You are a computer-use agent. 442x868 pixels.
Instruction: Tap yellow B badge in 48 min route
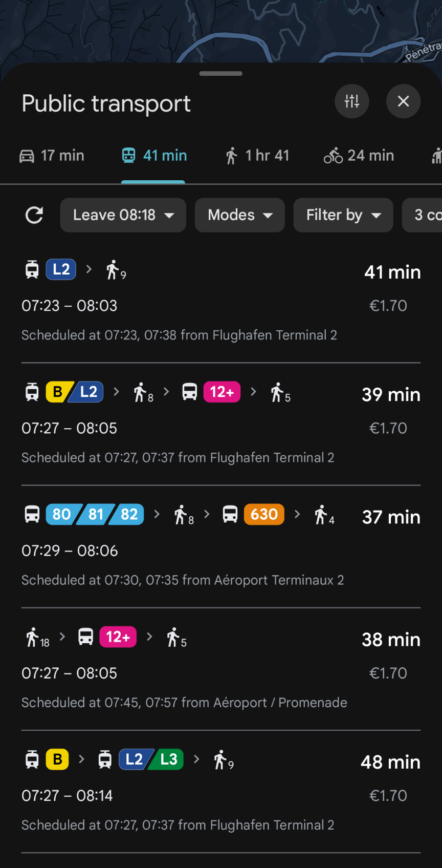[x=57, y=759]
